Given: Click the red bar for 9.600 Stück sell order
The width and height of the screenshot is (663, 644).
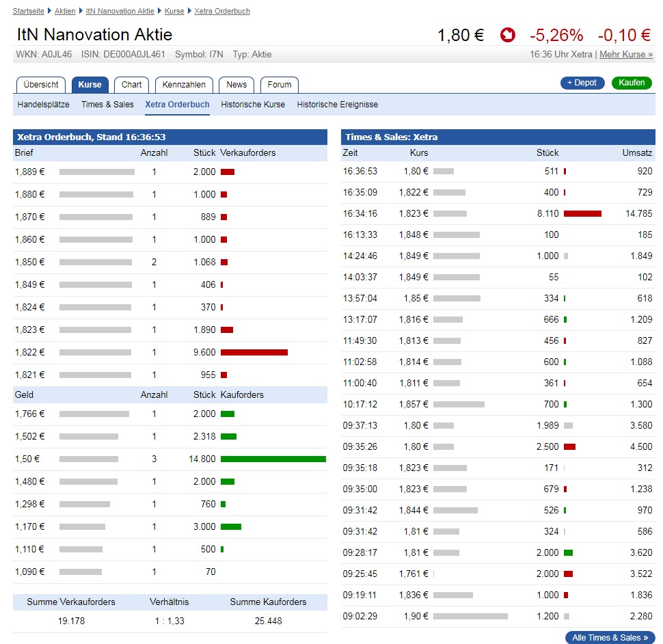Looking at the screenshot, I should coord(254,352).
